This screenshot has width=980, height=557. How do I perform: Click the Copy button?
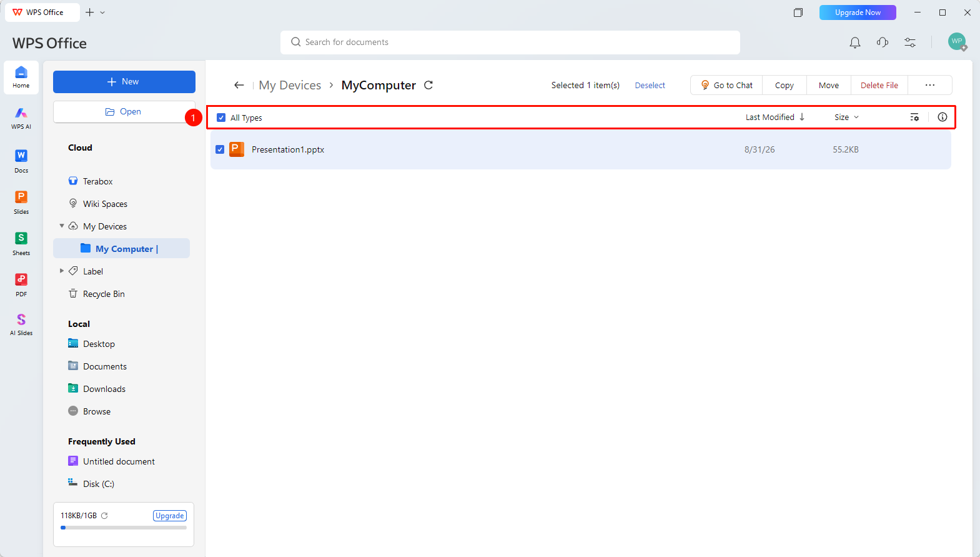pyautogui.click(x=784, y=85)
